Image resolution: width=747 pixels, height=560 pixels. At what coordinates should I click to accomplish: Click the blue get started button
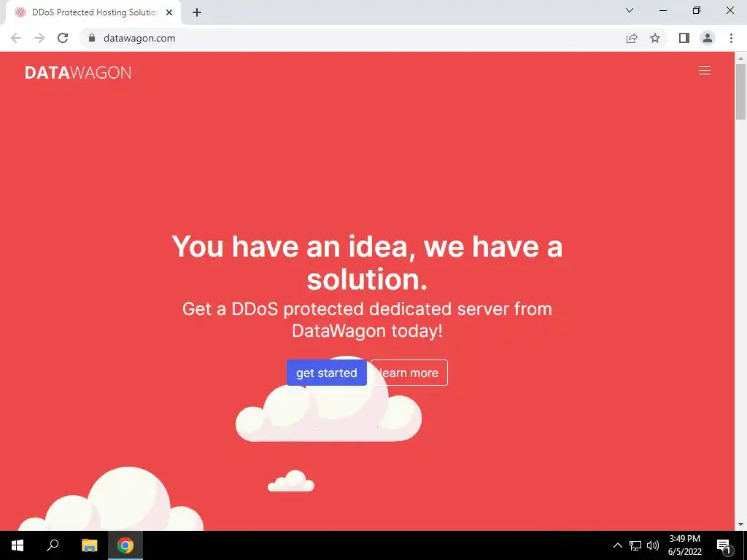326,373
